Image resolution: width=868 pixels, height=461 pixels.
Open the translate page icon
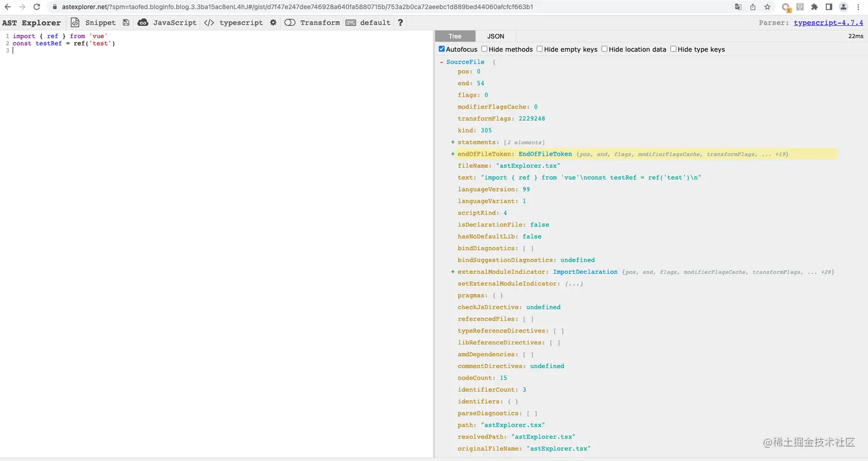click(738, 7)
